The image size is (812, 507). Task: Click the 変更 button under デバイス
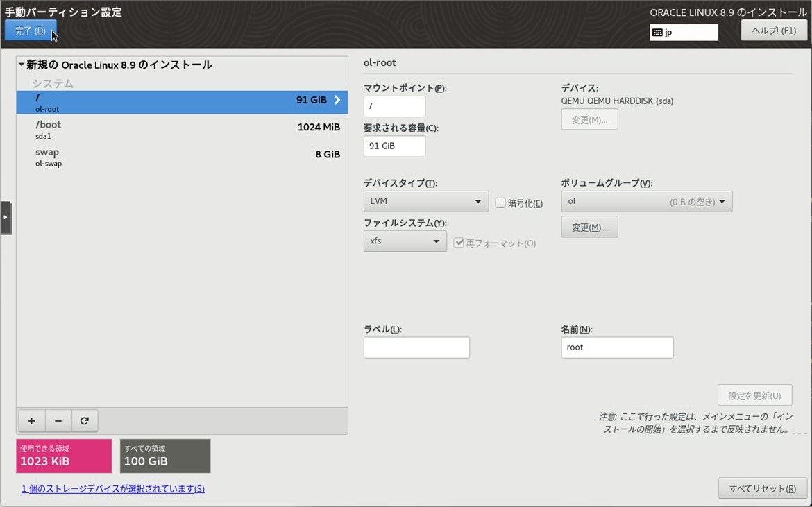[589, 119]
